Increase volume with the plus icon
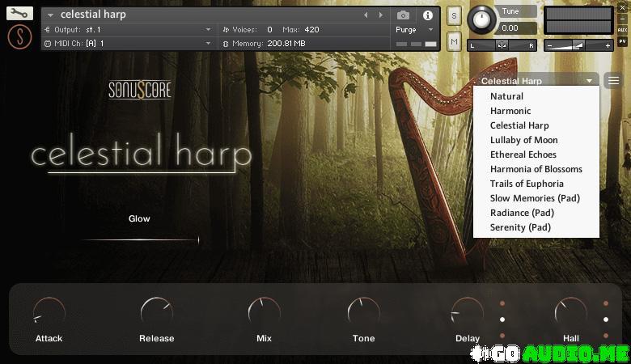 tap(608, 45)
